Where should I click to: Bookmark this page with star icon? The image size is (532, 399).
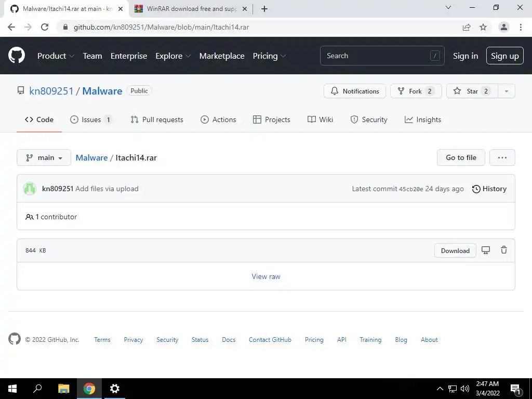click(483, 27)
